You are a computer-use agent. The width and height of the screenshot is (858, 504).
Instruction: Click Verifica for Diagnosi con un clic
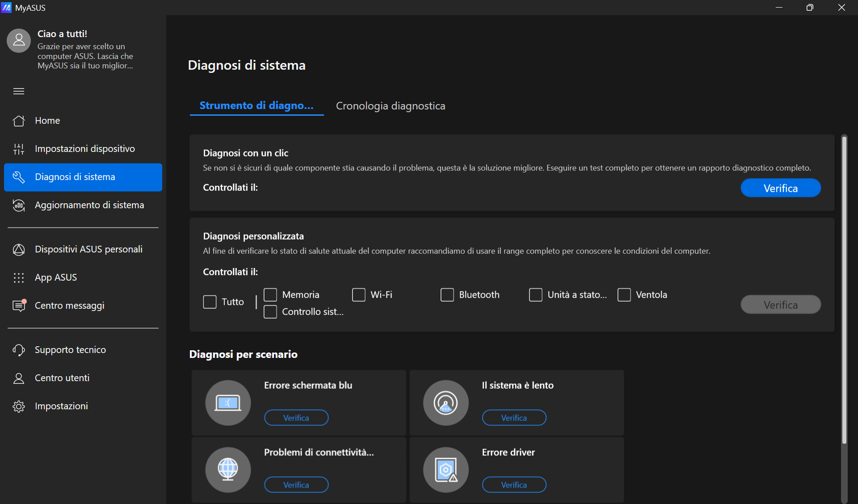[x=780, y=188]
